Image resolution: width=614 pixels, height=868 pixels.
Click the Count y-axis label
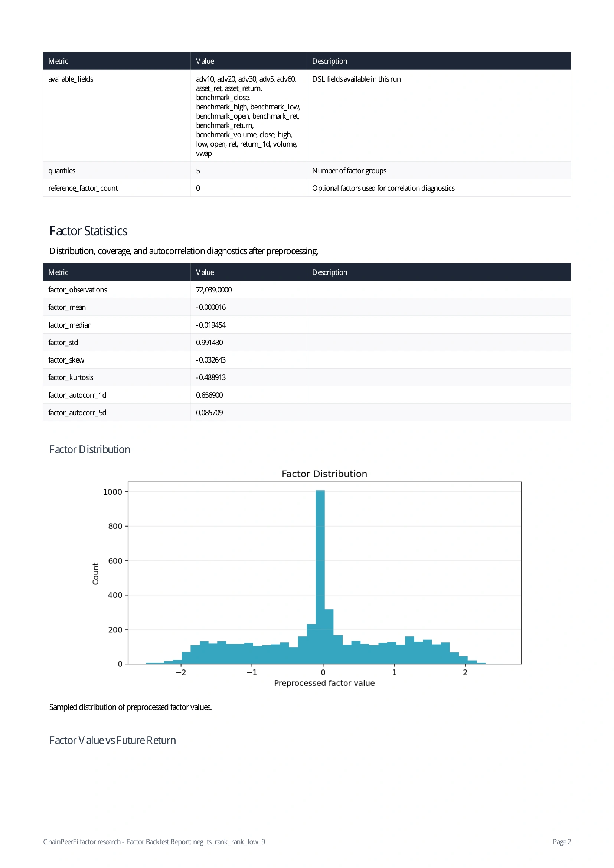point(95,573)
